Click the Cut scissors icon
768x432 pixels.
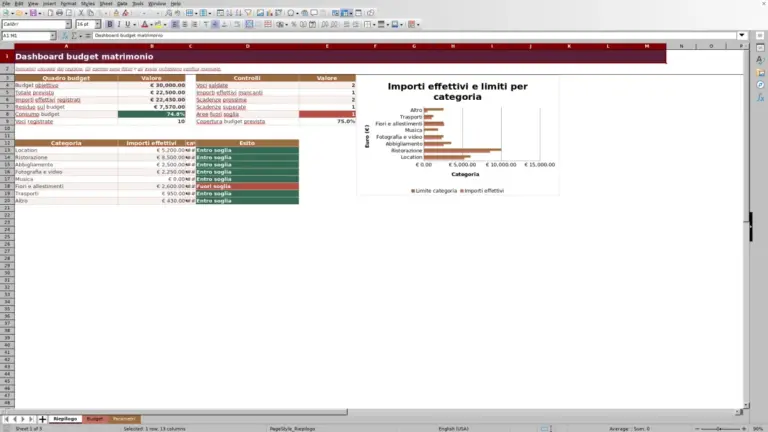pos(81,13)
